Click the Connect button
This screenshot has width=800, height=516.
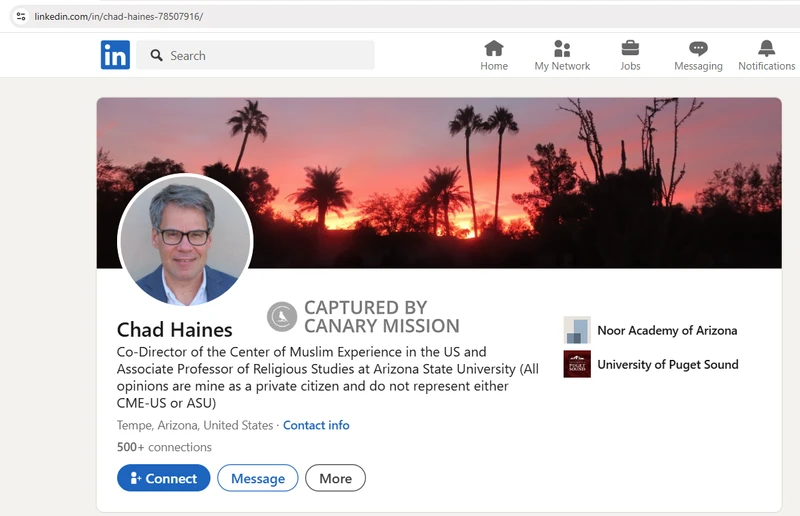point(163,478)
